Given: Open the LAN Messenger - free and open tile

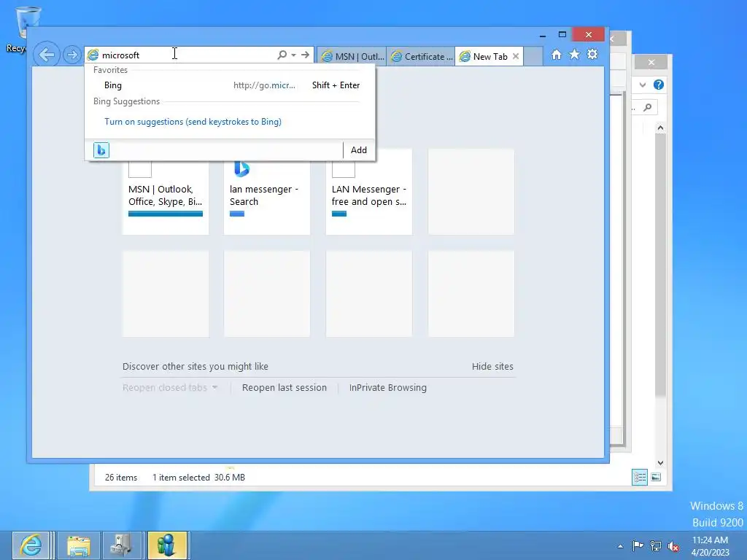Looking at the screenshot, I should point(368,192).
